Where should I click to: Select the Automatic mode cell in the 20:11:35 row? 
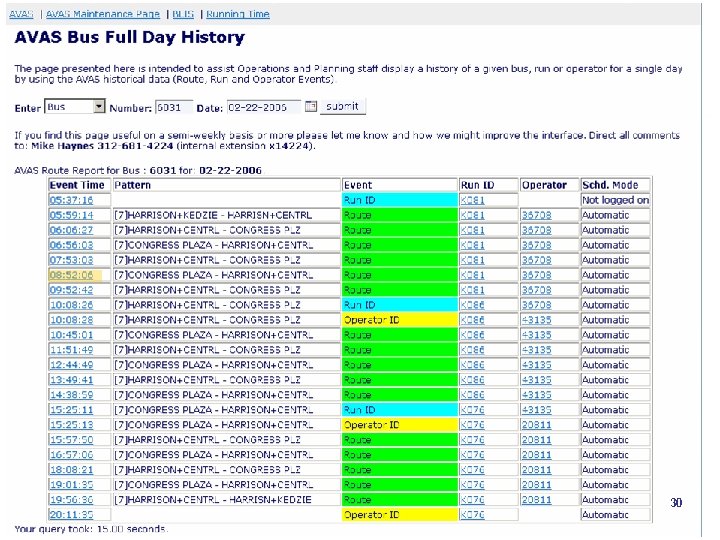[x=615, y=515]
